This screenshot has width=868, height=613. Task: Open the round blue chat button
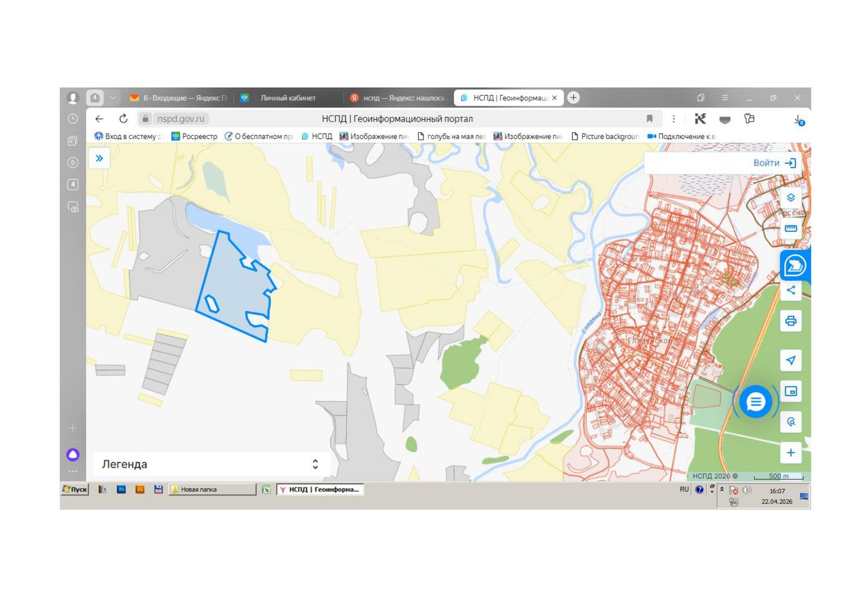755,401
